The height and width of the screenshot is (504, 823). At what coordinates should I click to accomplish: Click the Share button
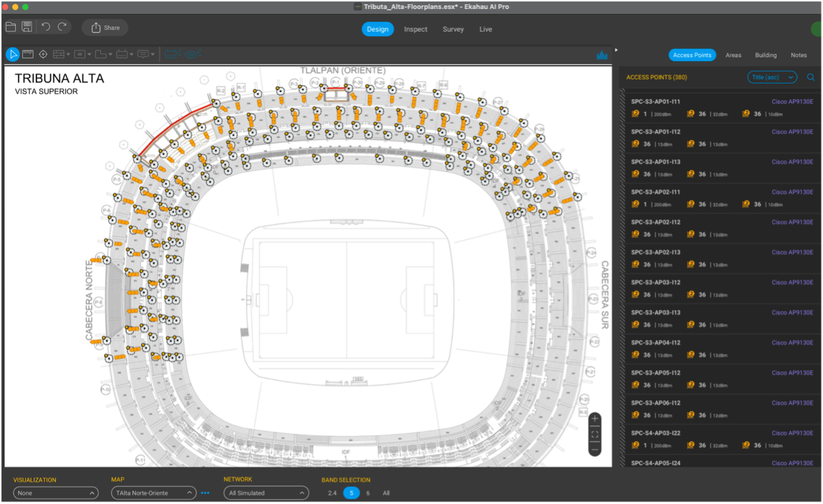click(x=105, y=28)
